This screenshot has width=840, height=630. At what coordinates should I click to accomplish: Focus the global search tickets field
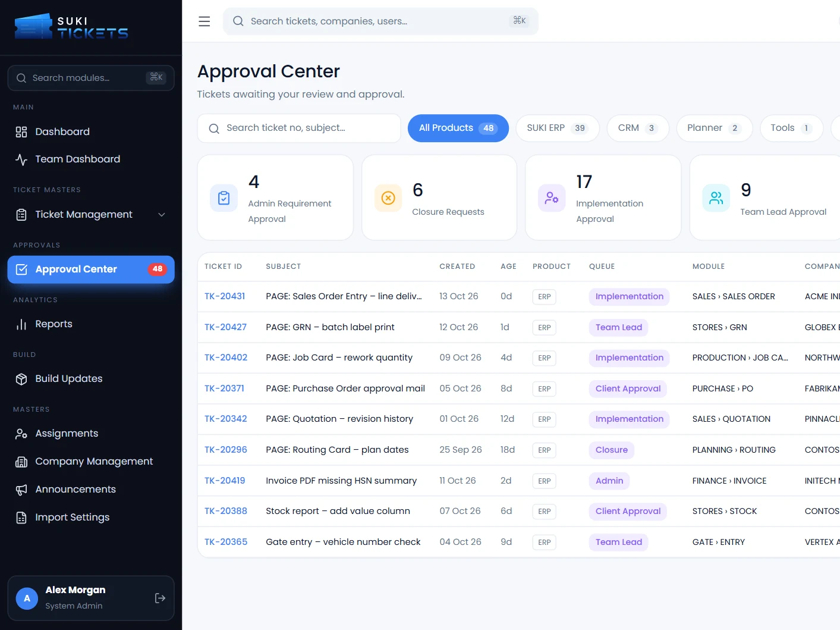click(380, 21)
